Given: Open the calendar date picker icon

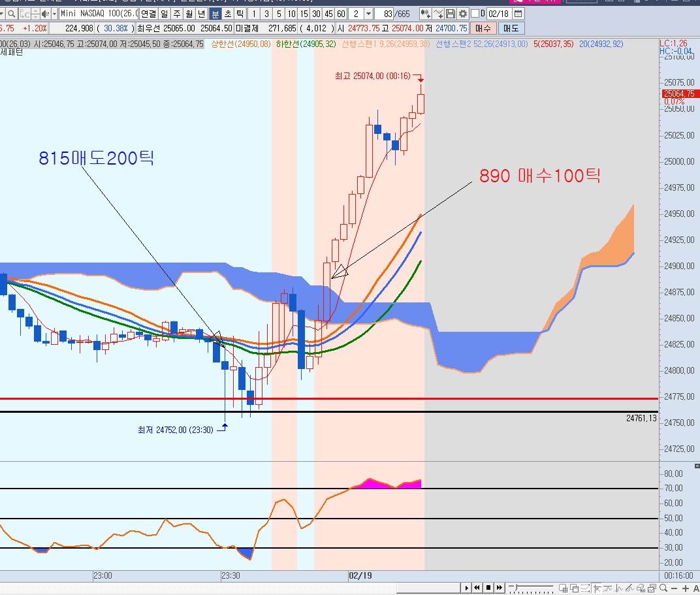Looking at the screenshot, I should (518, 14).
